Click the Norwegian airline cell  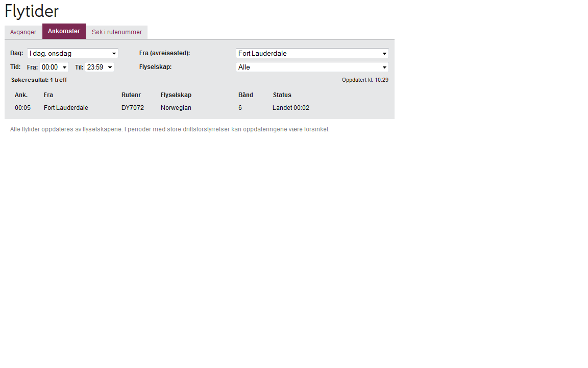click(x=176, y=108)
